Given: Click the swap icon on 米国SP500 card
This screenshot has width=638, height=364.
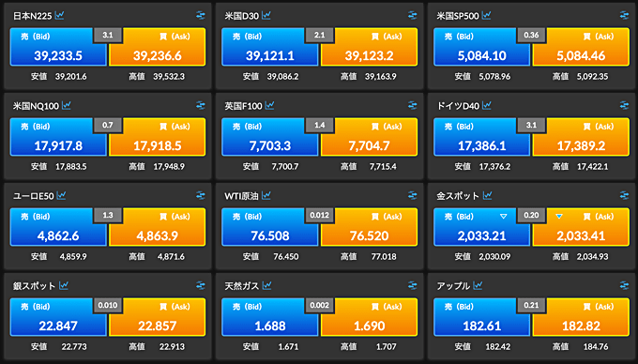Looking at the screenshot, I should tap(624, 15).
